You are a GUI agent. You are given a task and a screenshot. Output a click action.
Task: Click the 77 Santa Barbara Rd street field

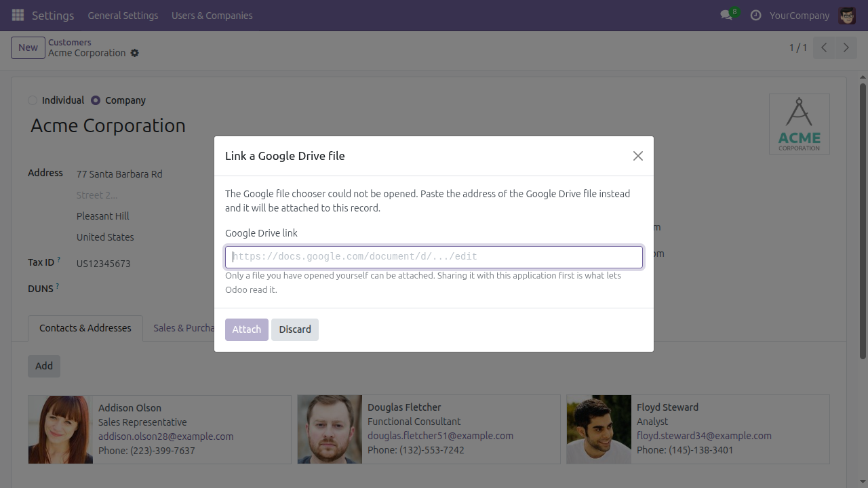[x=119, y=174]
